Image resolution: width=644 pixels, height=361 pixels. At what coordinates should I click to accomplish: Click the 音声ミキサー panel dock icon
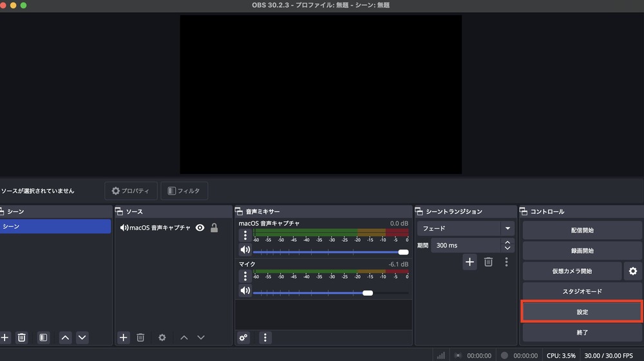point(239,211)
